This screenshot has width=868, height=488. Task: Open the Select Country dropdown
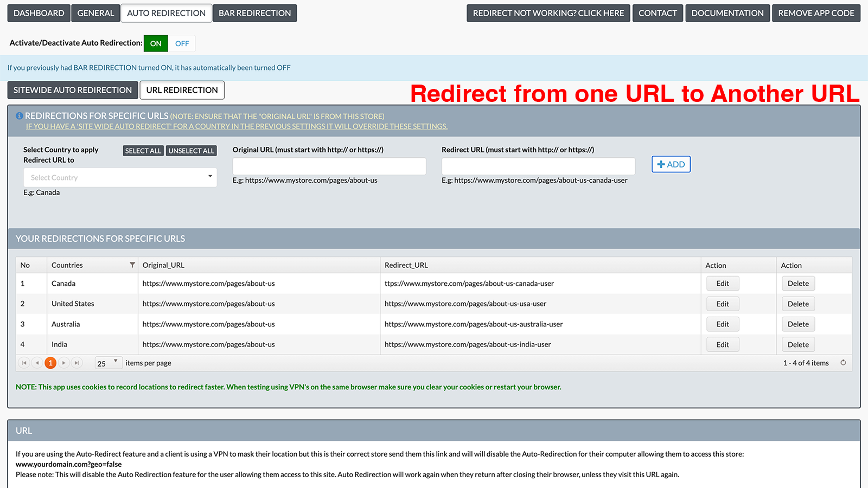pos(119,177)
